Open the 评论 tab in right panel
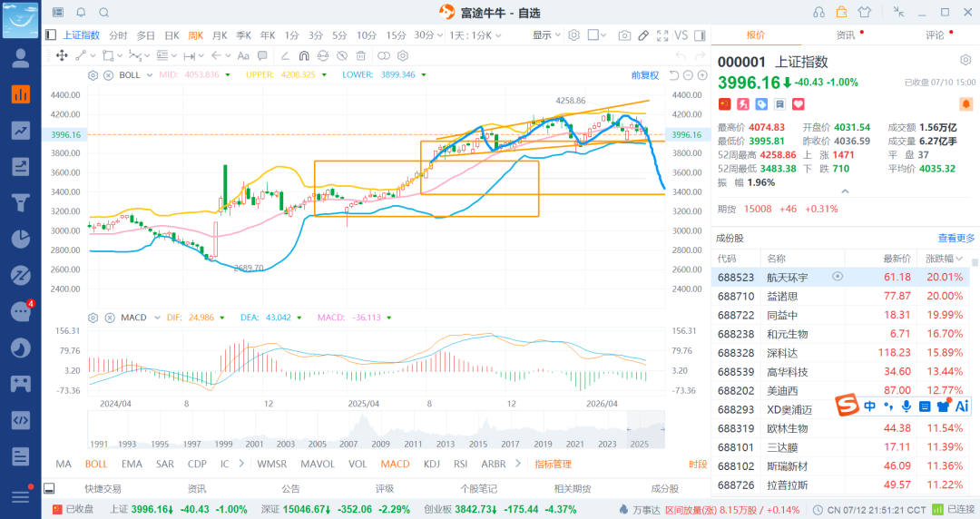The height and width of the screenshot is (519, 980). click(x=935, y=35)
